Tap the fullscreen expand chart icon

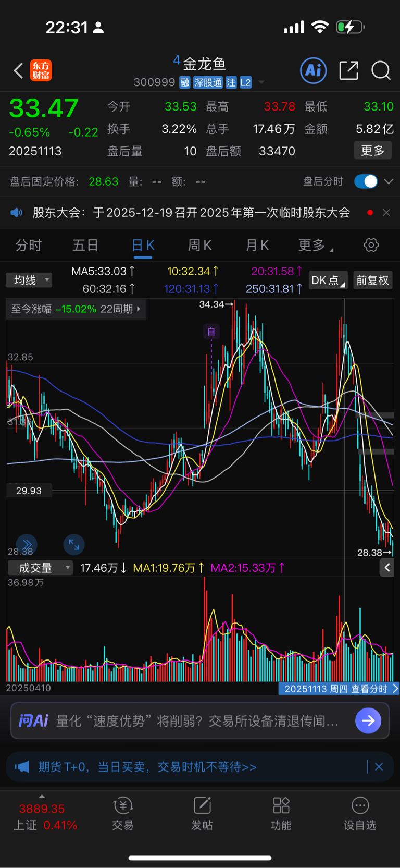click(x=74, y=545)
